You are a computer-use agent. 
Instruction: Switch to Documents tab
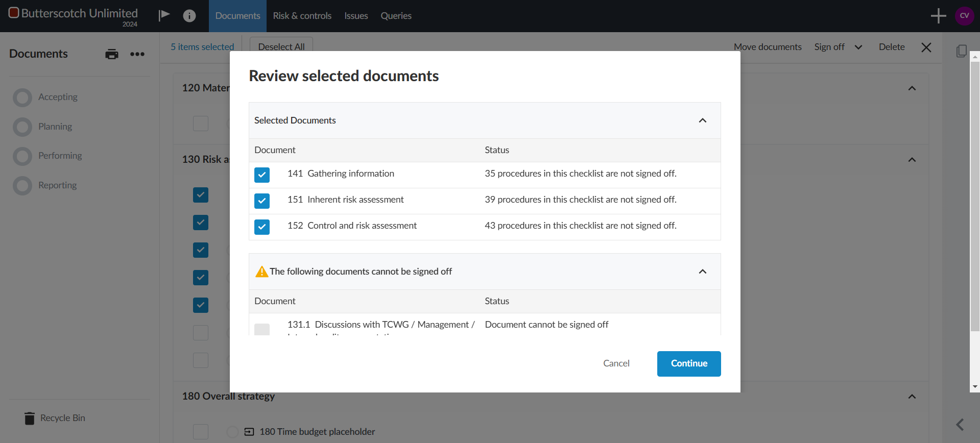[x=237, y=16]
